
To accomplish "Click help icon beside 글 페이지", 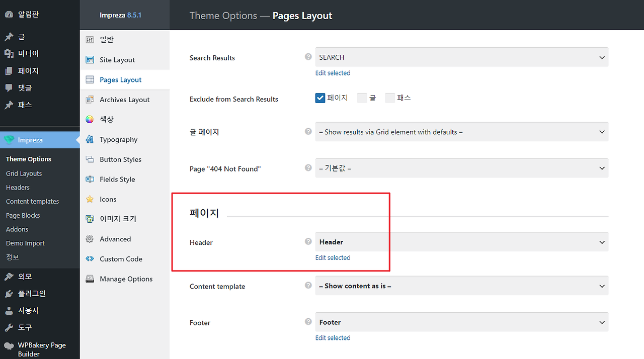I will coord(308,131).
